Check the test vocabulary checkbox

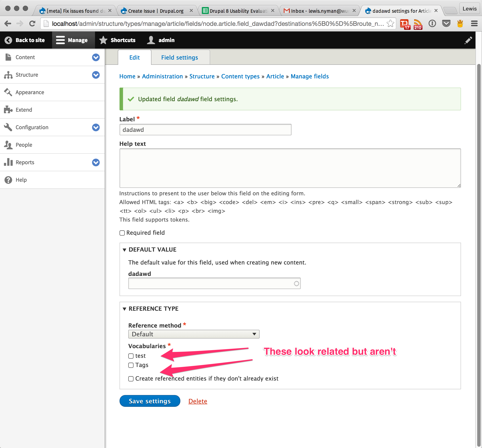131,356
